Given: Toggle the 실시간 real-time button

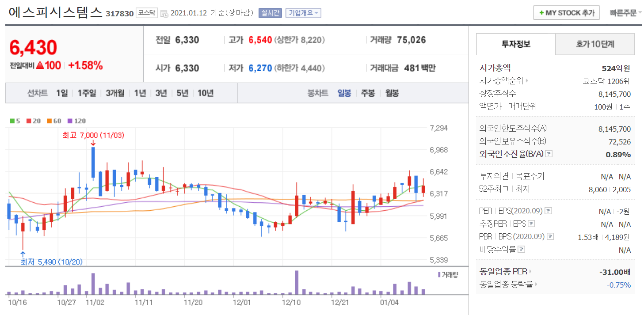Looking at the screenshot, I should [270, 13].
